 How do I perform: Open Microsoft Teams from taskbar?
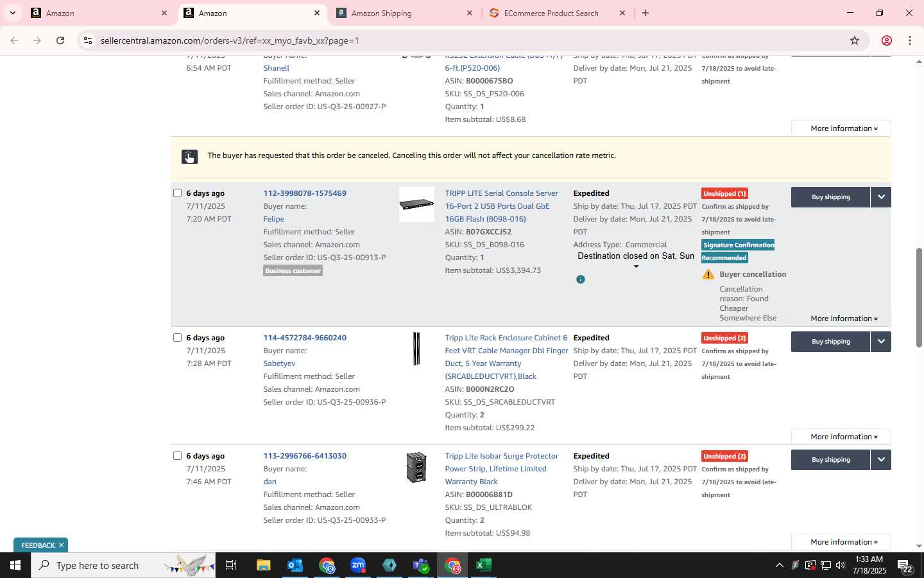421,565
